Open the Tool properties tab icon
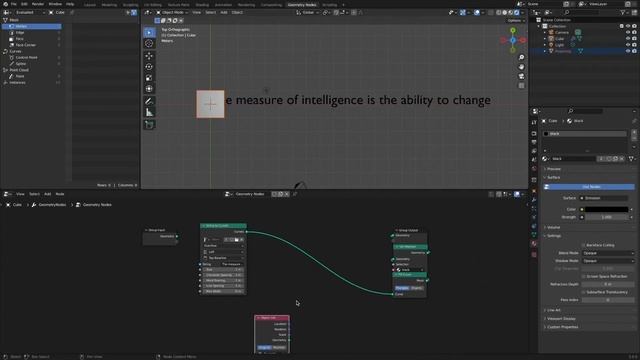The width and height of the screenshot is (640, 360). point(534,122)
